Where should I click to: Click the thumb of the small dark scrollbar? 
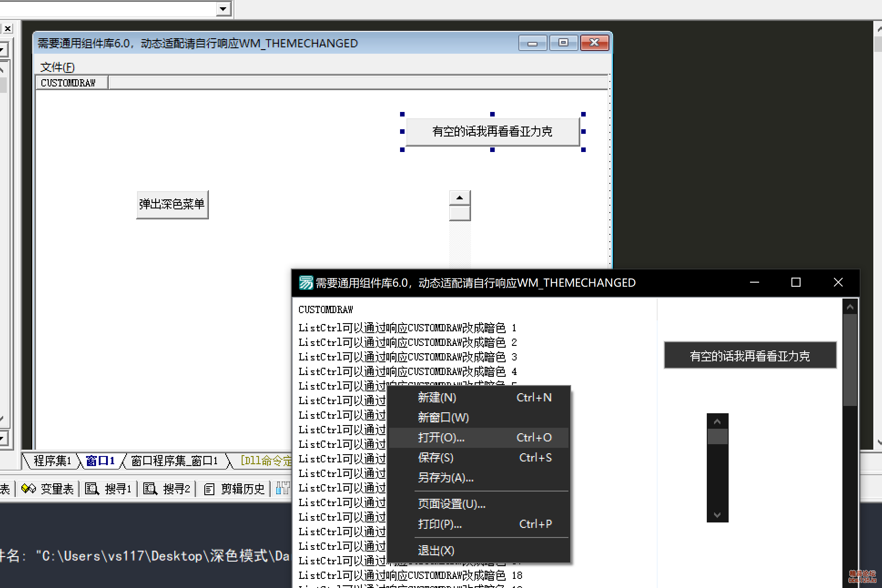coord(717,436)
